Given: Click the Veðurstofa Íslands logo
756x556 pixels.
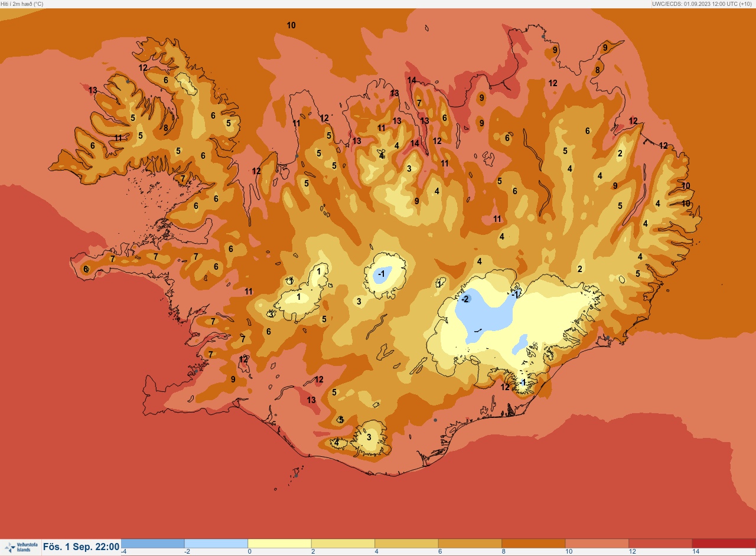Looking at the screenshot, I should (21, 547).
